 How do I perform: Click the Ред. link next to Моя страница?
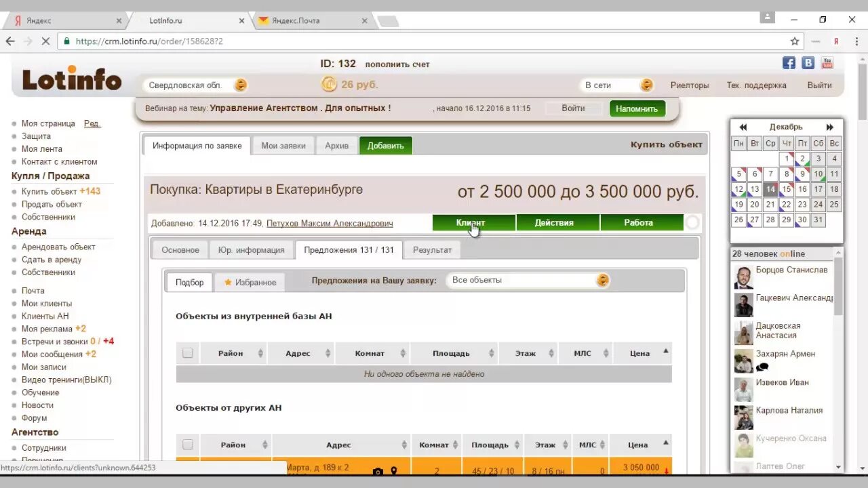pyautogui.click(x=92, y=123)
